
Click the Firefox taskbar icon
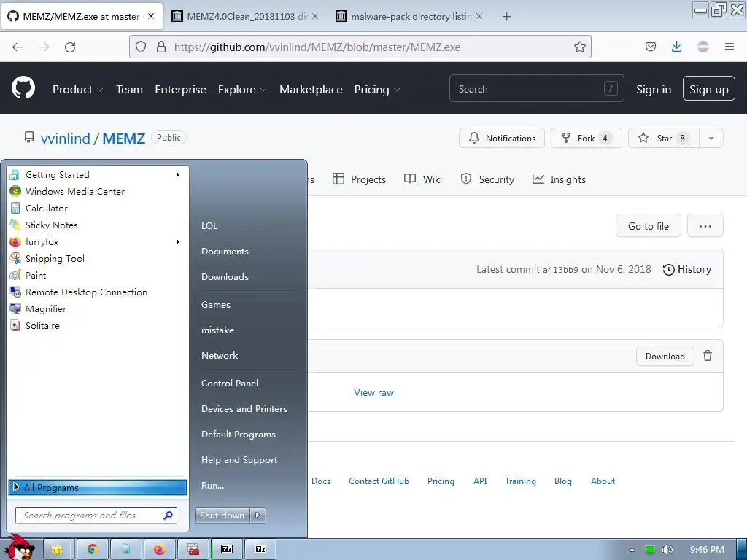coord(159,550)
